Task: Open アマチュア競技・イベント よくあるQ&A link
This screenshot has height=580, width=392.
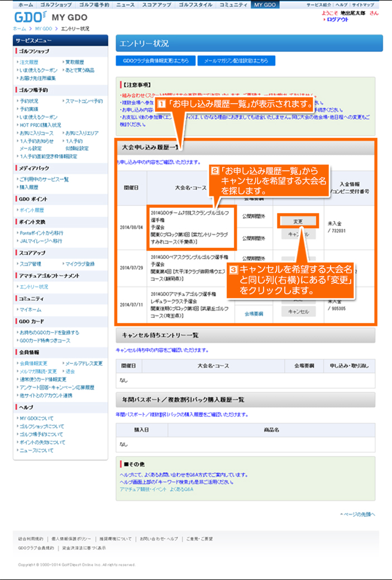Action: click(x=156, y=489)
